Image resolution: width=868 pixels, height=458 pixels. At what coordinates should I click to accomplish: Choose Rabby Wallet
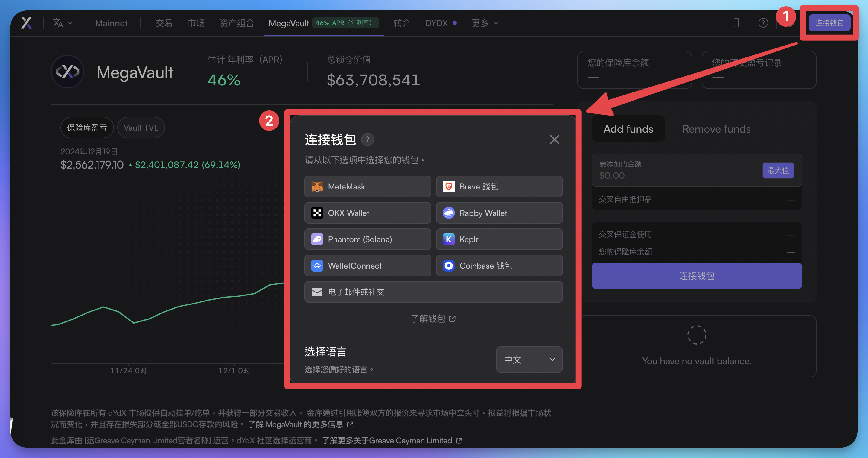click(499, 213)
